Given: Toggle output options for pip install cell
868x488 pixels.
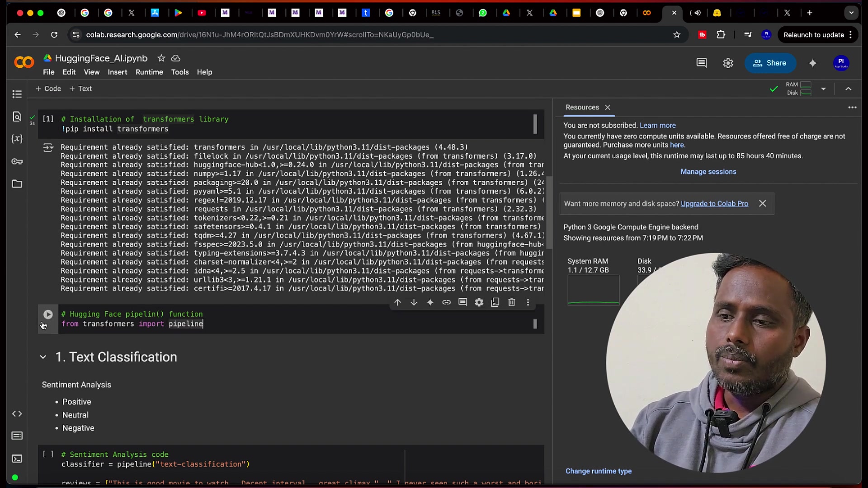Looking at the screenshot, I should point(48,147).
